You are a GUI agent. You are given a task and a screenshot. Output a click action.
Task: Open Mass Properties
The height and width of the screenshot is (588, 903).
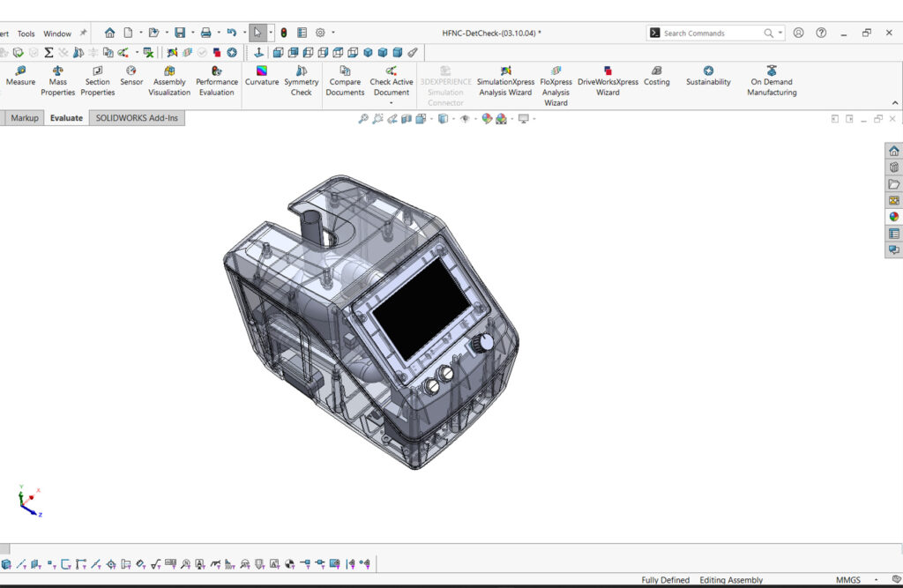[x=57, y=81]
